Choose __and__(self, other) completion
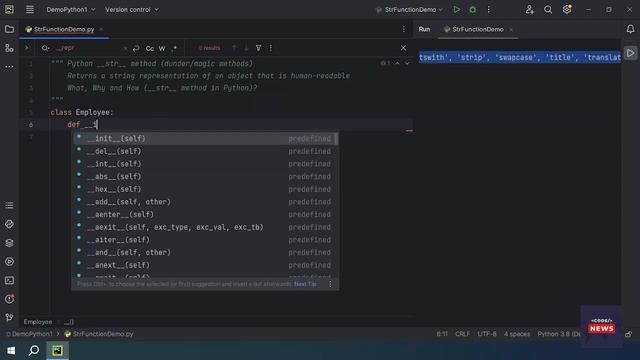This screenshot has height=360, width=640. tap(204, 253)
